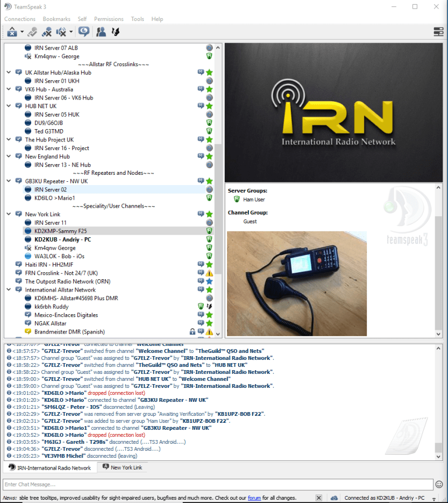This screenshot has width=448, height=503.
Task: Open the Contacts manager toolbar icon
Action: (x=101, y=32)
